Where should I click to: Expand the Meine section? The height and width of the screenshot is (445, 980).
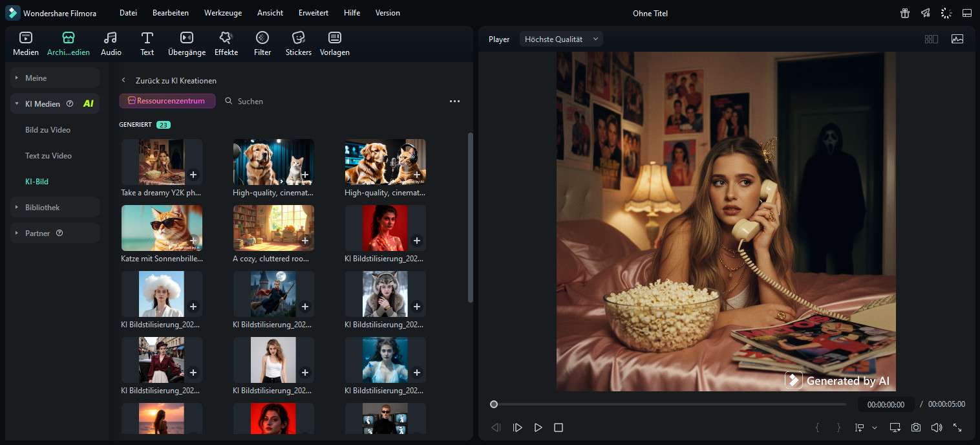coord(55,78)
